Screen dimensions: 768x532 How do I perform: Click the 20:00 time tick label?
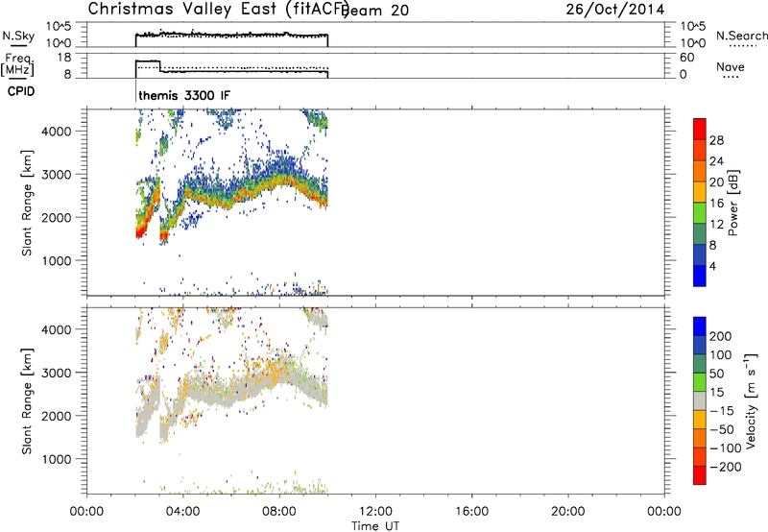tap(567, 512)
